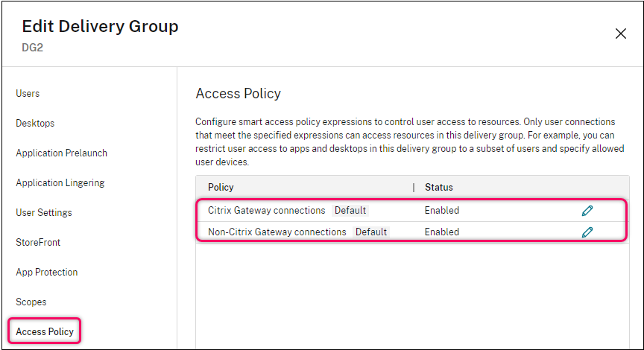Open the Scopes section
644x350 pixels.
[x=31, y=302]
